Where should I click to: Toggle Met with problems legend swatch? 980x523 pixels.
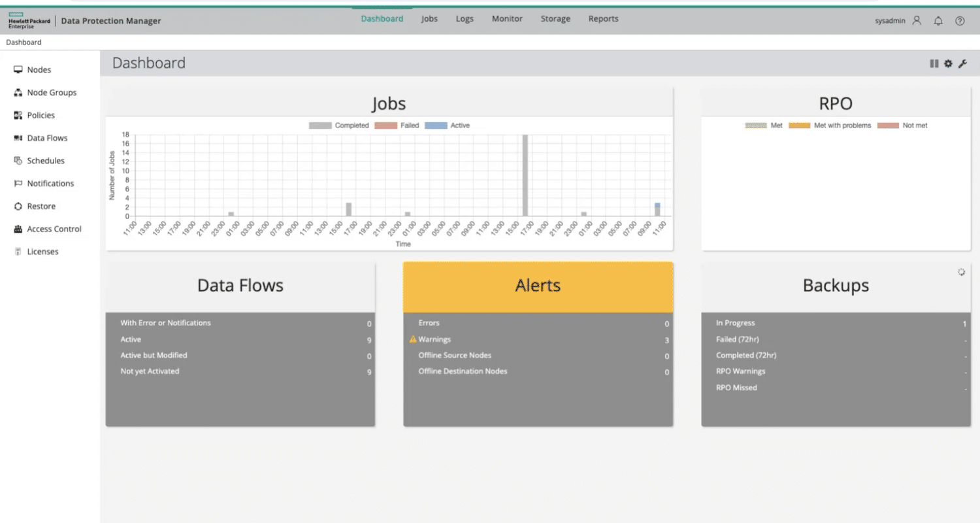[x=800, y=126]
